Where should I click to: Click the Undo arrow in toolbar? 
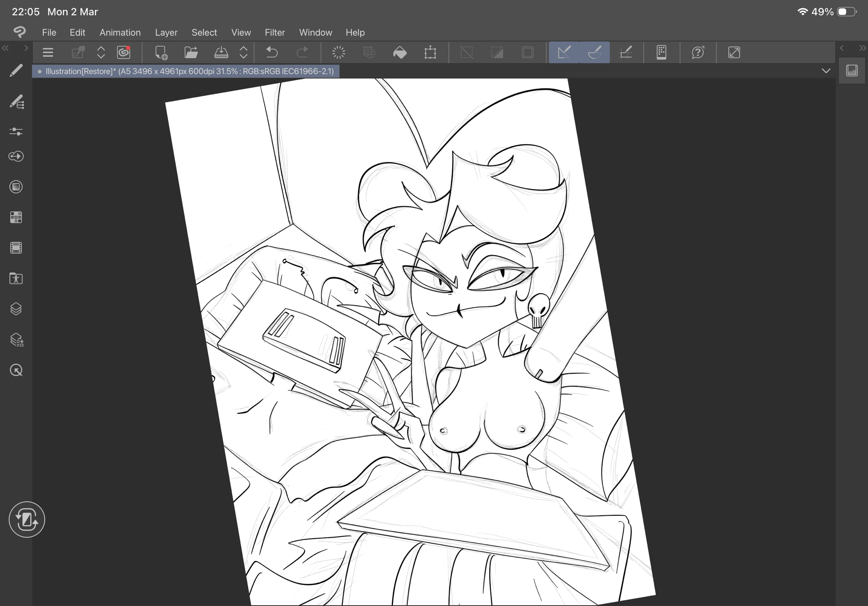click(272, 53)
